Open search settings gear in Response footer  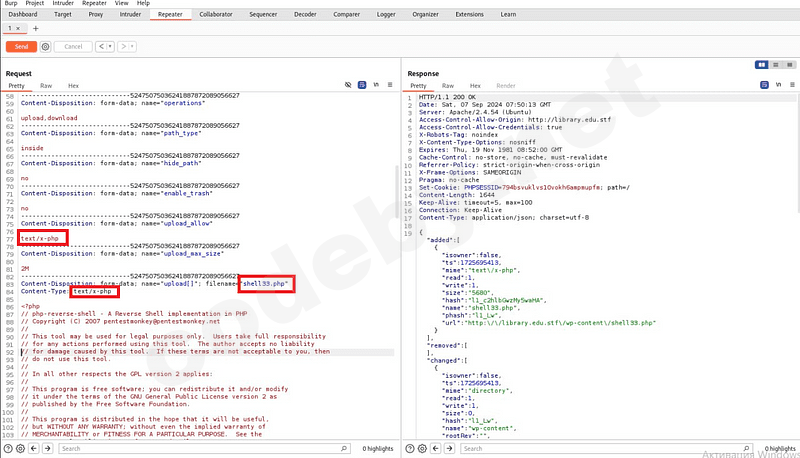pos(423,449)
